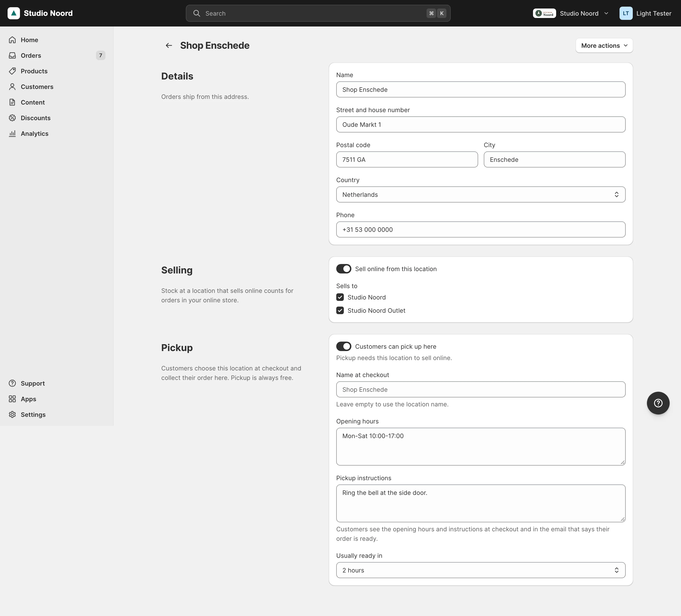Uncheck the Studio Noord checkbox
The image size is (681, 616).
pos(340,297)
